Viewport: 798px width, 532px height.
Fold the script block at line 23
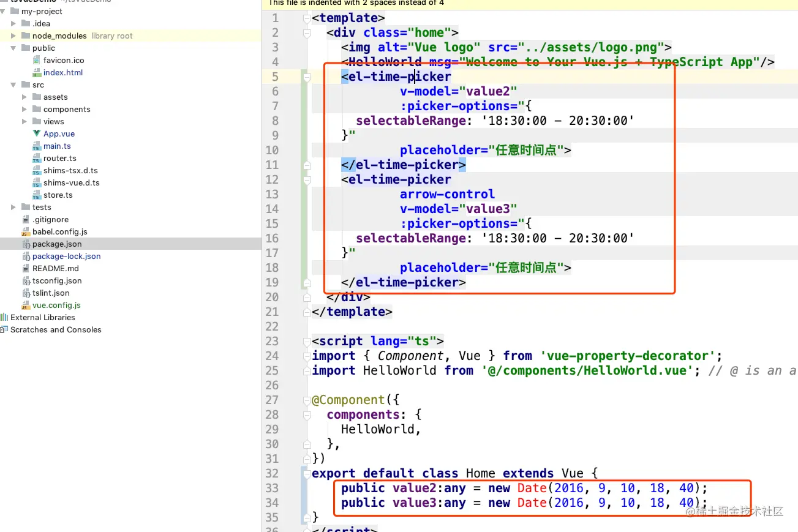point(307,342)
